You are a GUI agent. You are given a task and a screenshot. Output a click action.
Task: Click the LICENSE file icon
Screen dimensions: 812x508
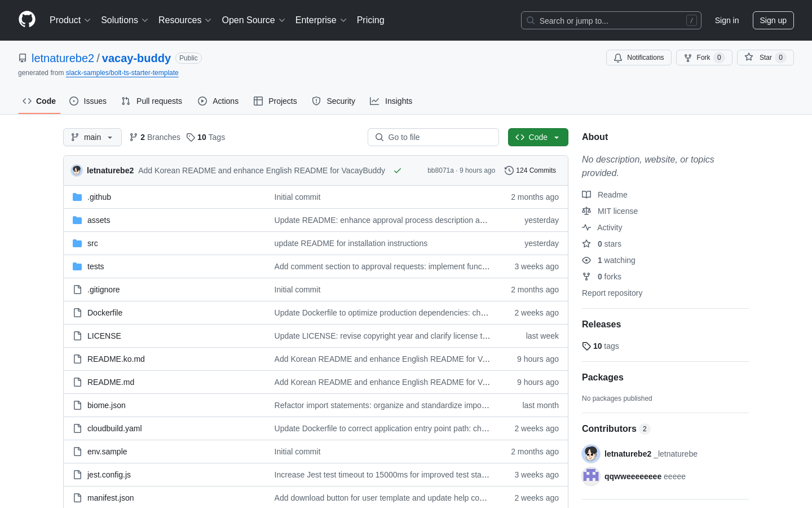(x=77, y=336)
